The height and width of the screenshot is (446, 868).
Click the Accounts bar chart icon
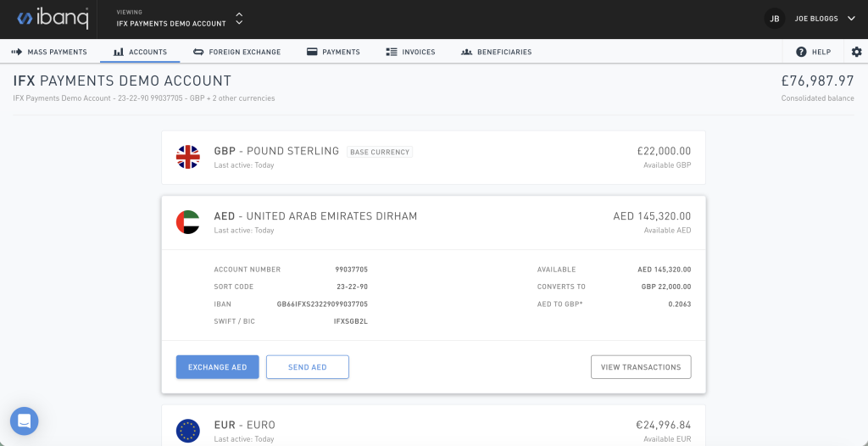pos(119,52)
